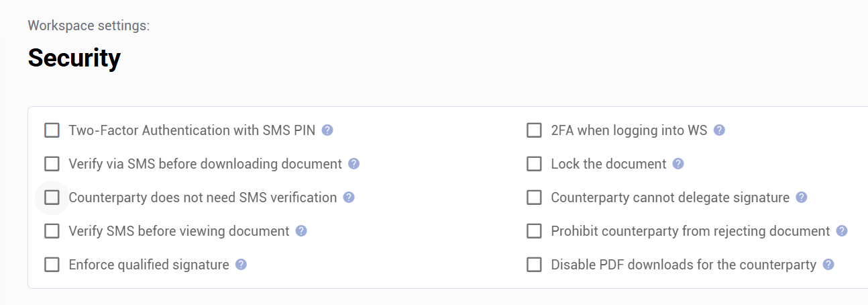Enable Prohibit counterparty from rejecting document
Viewport: 868px width, 305px height.
(534, 231)
